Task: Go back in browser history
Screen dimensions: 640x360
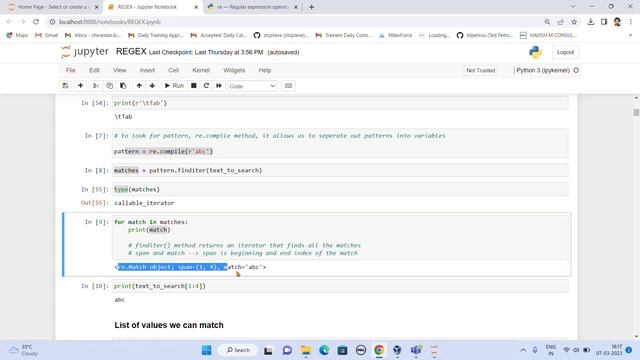Action: tap(9, 22)
